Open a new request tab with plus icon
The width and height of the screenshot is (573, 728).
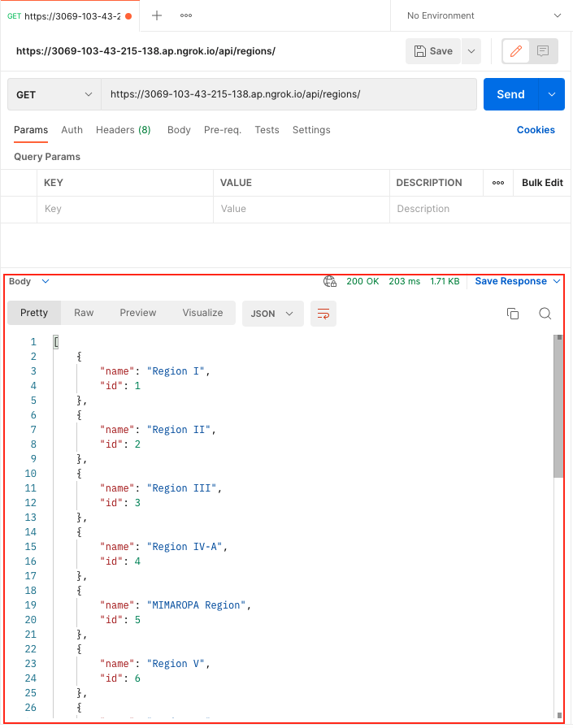click(x=157, y=15)
